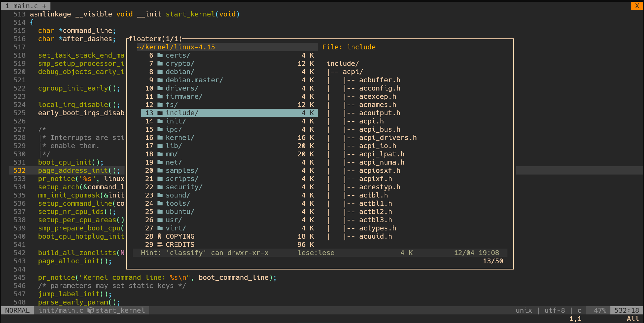The height and width of the screenshot is (323, 644).
Task: Click the folder icon beside kernel/
Action: [160, 137]
